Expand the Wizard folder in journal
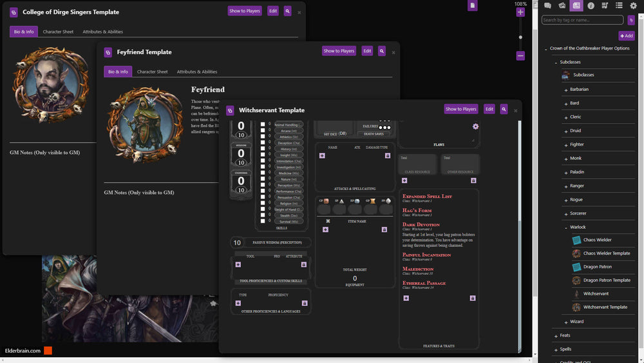 pos(565,321)
